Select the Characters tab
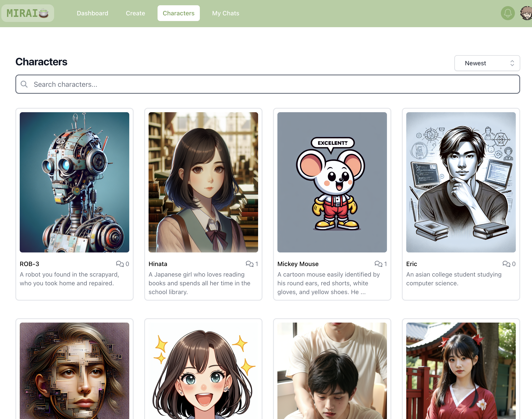Screen dimensions: 532x419 click(179, 13)
